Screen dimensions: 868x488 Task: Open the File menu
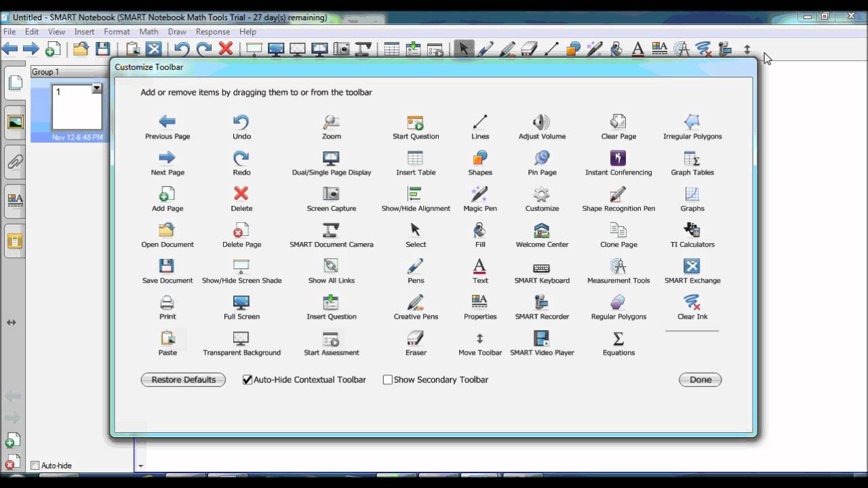click(9, 31)
